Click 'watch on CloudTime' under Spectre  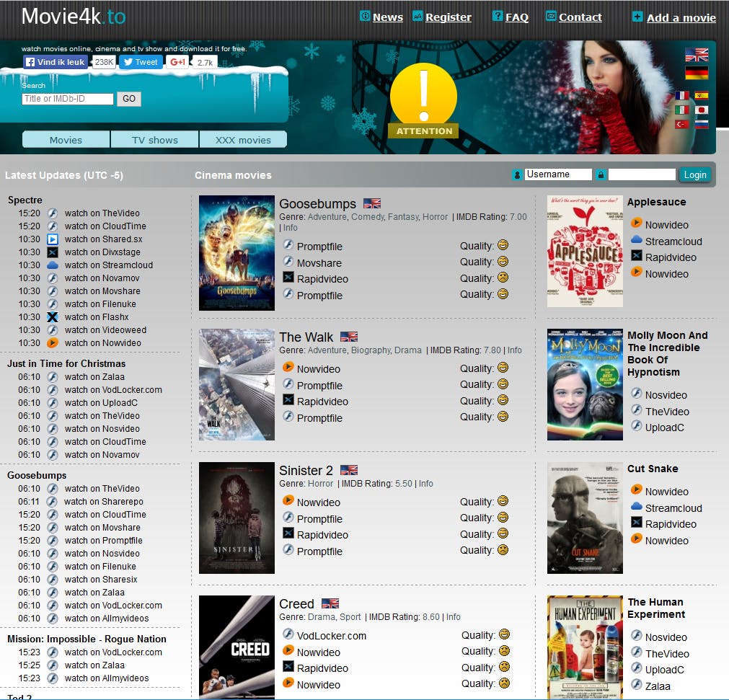coord(105,226)
